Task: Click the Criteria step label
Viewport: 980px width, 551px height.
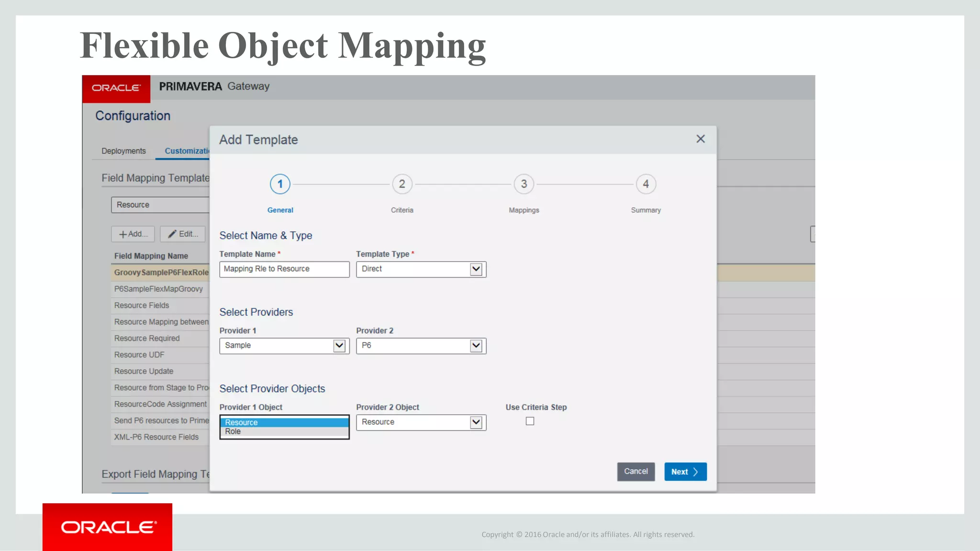Action: pos(402,210)
